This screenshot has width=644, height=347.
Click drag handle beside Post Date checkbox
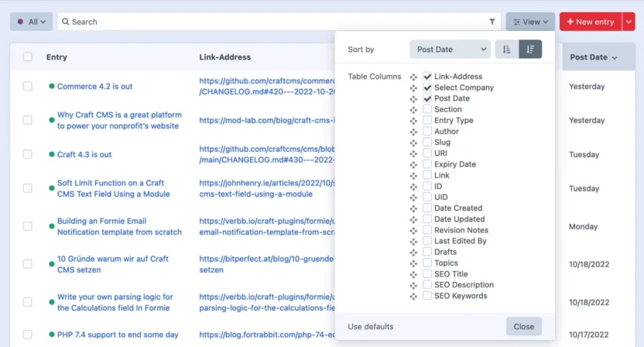(413, 98)
